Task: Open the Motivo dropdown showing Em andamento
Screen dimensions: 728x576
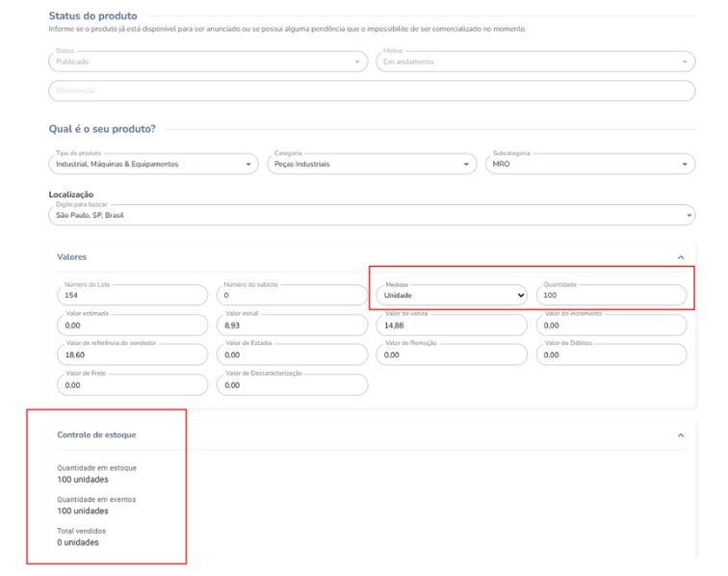Action: [535, 62]
